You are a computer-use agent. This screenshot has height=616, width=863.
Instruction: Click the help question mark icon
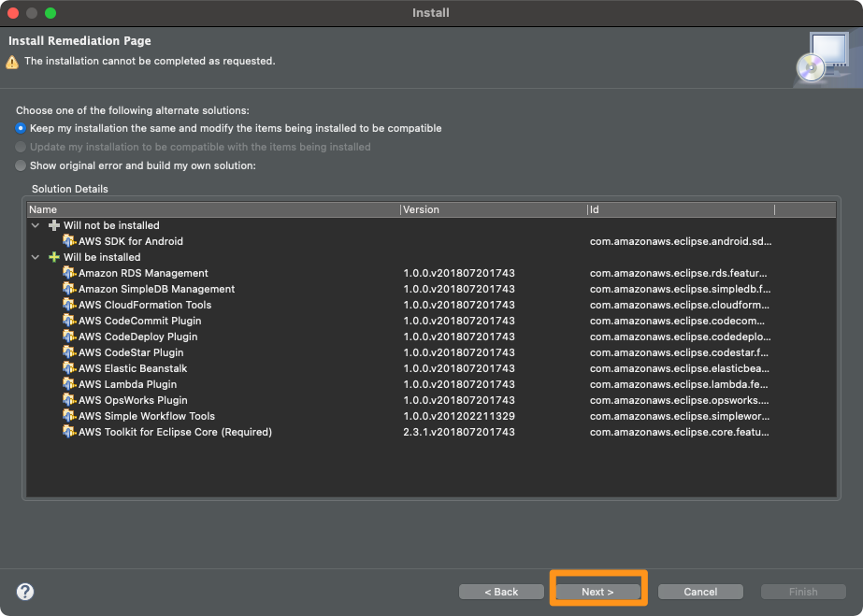click(25, 592)
